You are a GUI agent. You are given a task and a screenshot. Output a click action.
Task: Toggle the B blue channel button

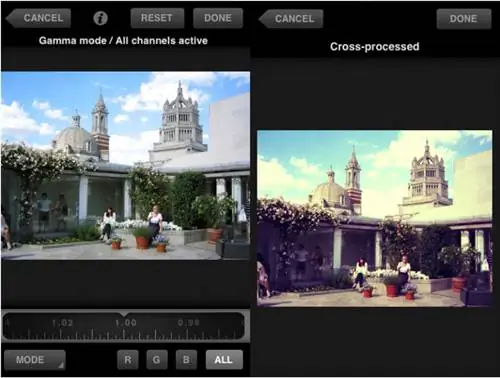tap(186, 360)
